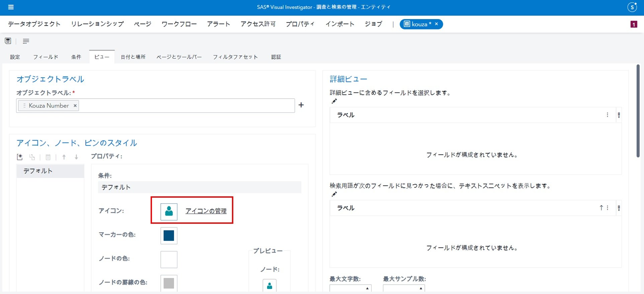The image size is (644, 294).
Task: Select the デフォルト style in the list
Action: click(50, 171)
